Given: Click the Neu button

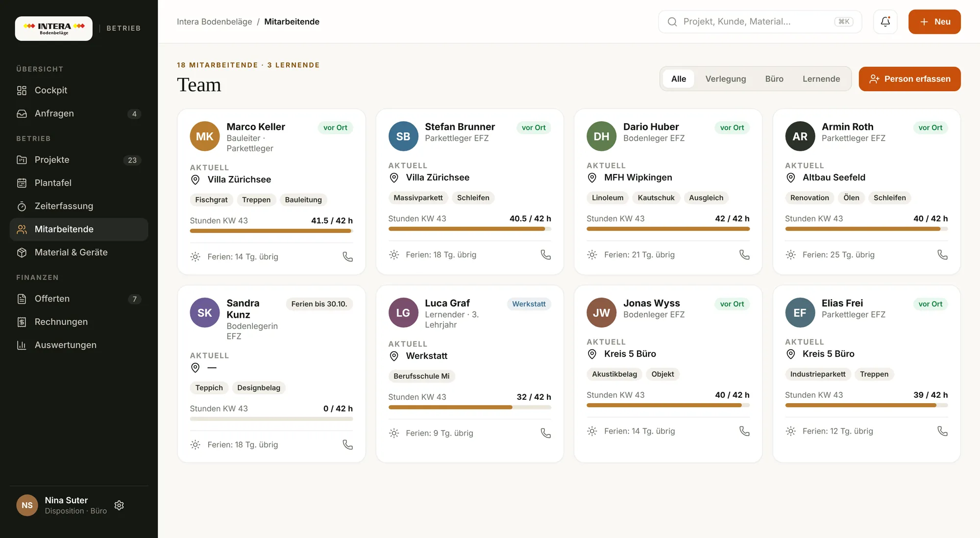Looking at the screenshot, I should [934, 22].
